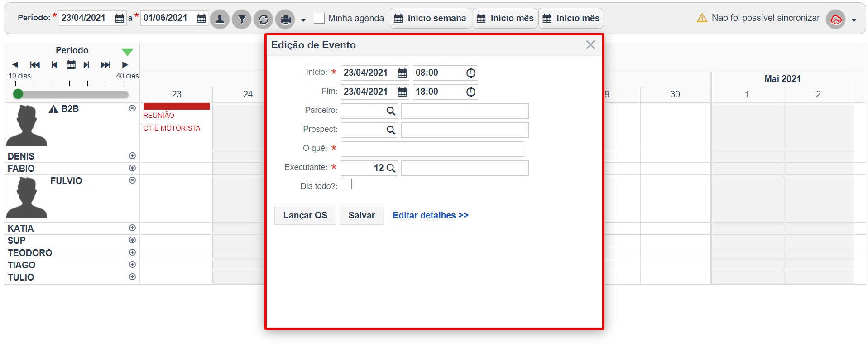Click the B2B user avatar

pos(27,126)
